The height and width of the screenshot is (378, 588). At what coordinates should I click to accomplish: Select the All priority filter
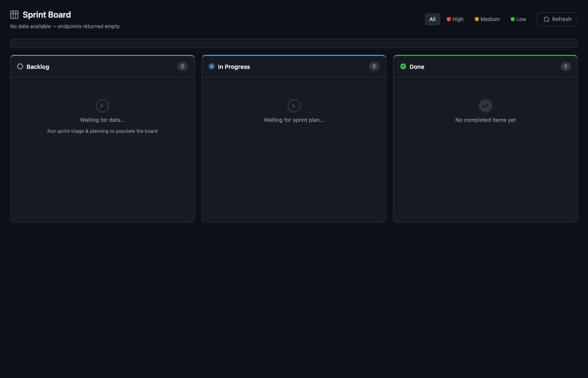432,19
